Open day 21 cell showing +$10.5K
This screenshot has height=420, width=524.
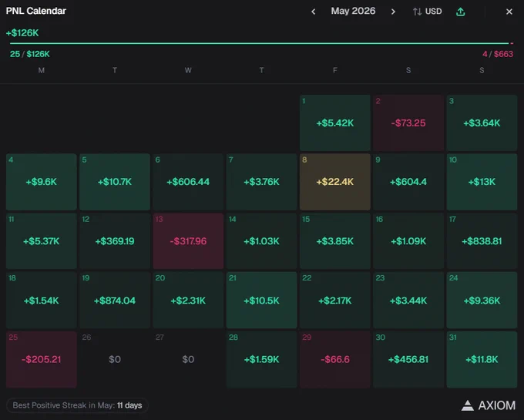pos(261,300)
